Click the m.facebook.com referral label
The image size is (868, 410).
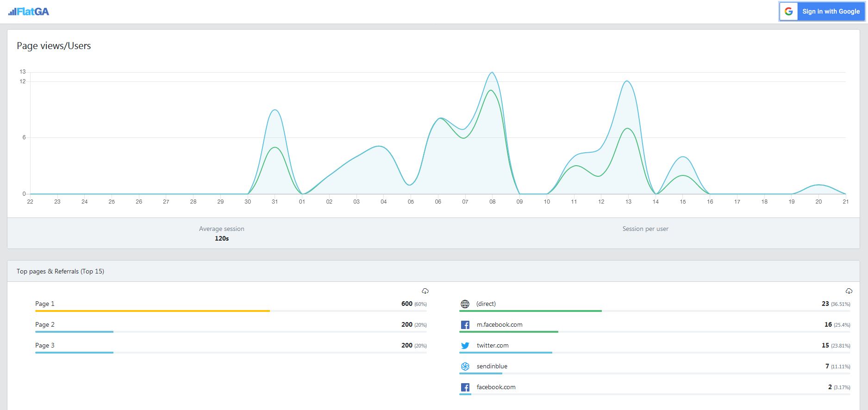coord(500,324)
